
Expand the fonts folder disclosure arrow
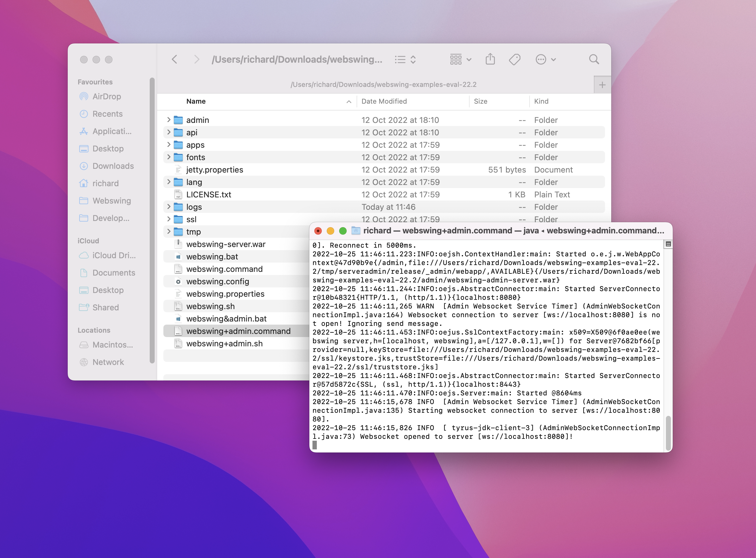169,157
